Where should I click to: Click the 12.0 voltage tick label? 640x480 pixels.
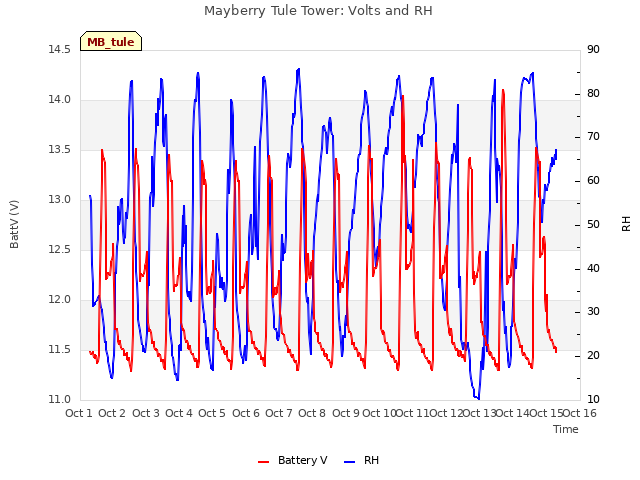59,300
